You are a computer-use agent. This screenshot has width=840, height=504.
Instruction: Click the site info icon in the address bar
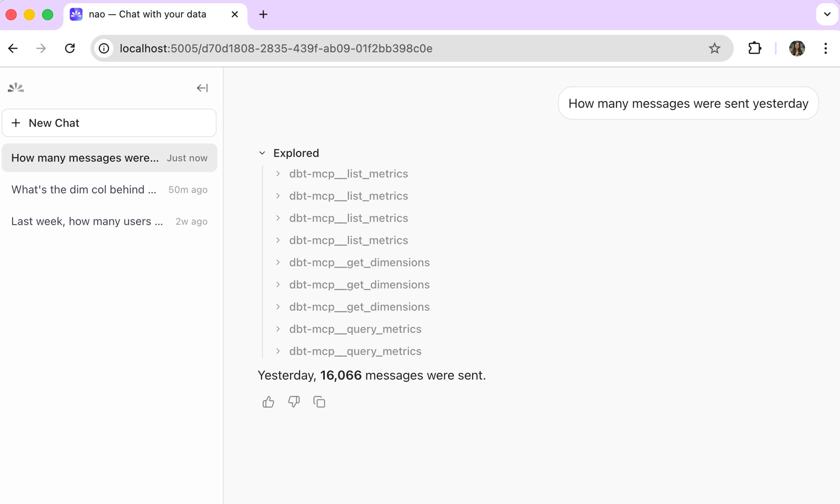pyautogui.click(x=104, y=48)
